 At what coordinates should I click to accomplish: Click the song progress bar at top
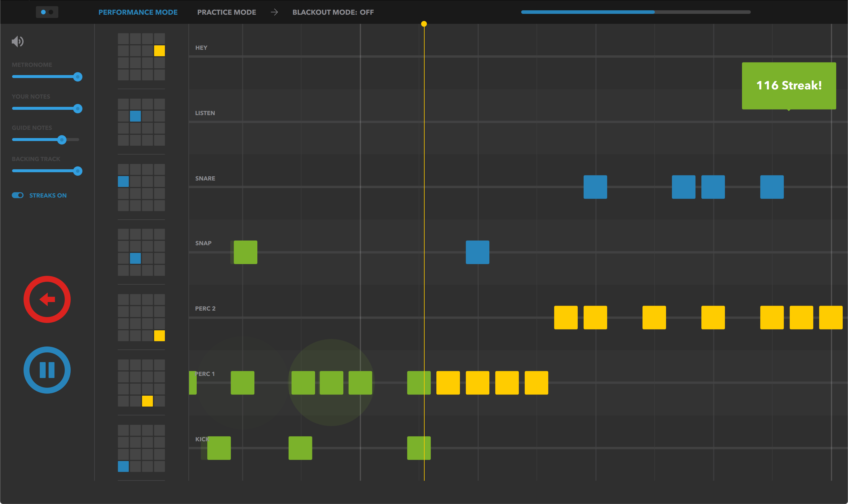click(635, 12)
